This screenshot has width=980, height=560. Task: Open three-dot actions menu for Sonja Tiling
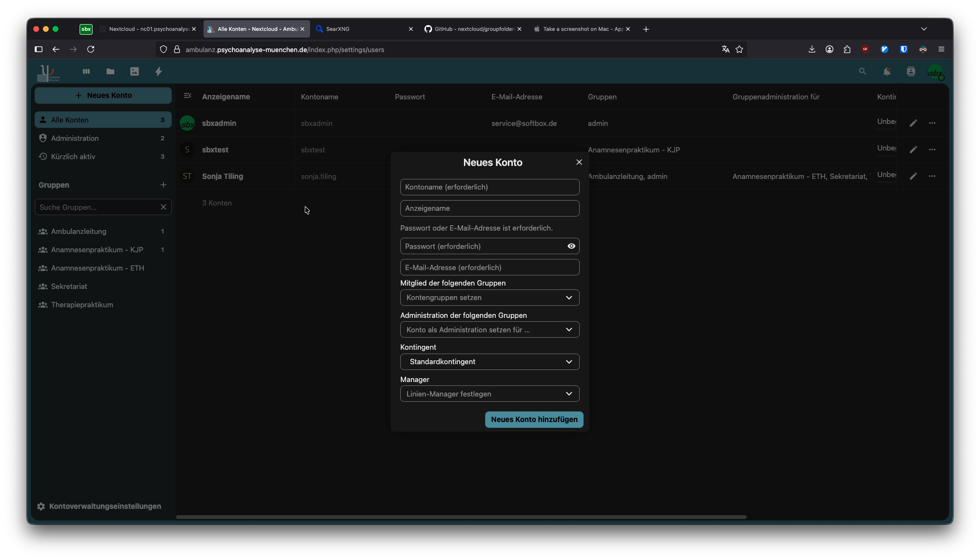(932, 176)
